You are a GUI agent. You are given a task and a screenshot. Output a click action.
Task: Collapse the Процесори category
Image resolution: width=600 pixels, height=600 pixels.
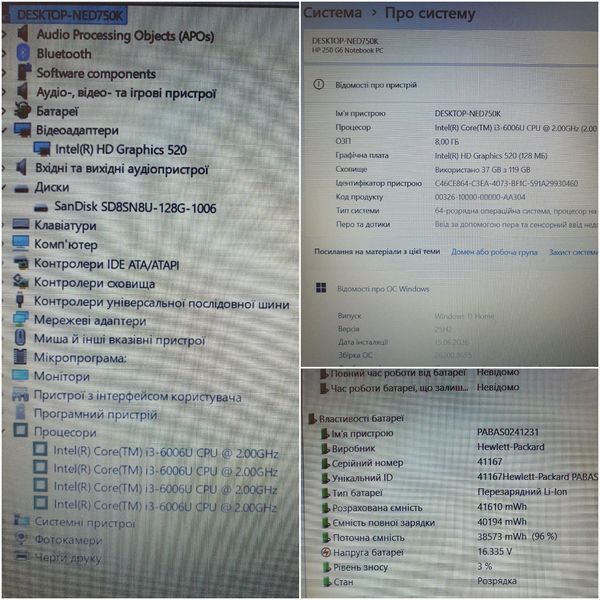coord(5,431)
